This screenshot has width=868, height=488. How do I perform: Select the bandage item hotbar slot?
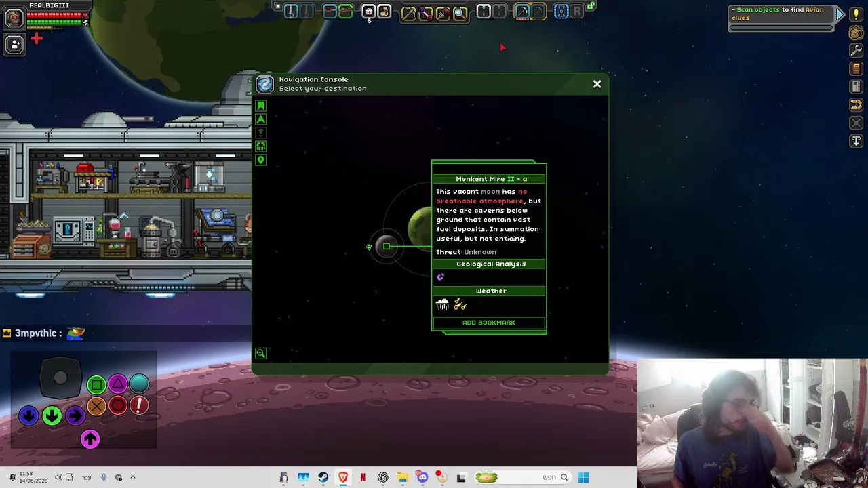[384, 12]
